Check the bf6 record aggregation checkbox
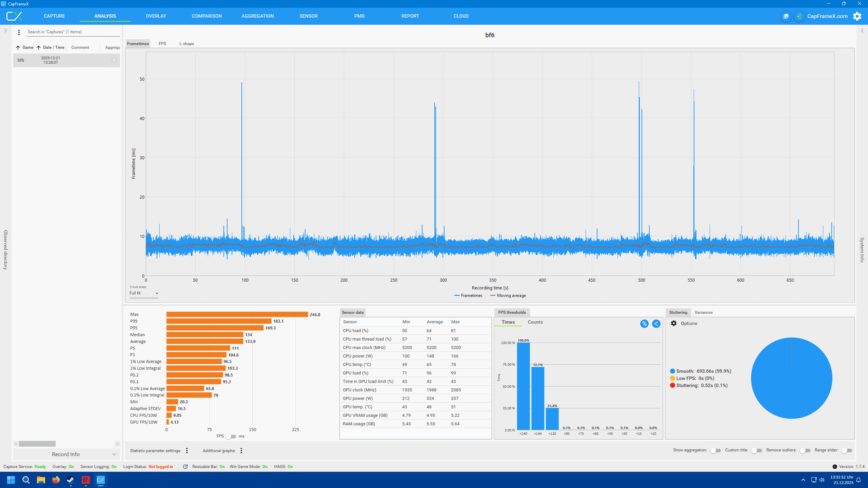This screenshot has height=488, width=868. (x=114, y=60)
